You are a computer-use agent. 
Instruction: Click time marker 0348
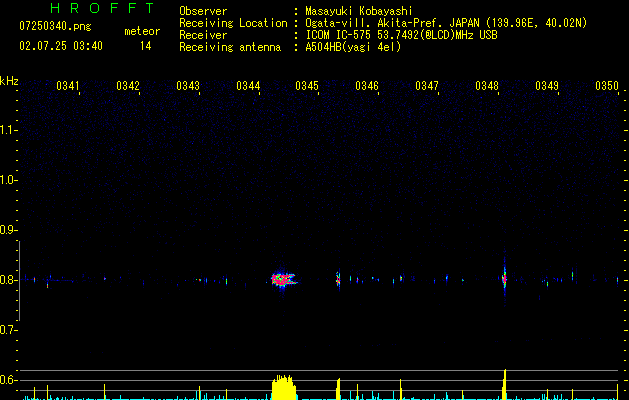click(x=487, y=85)
